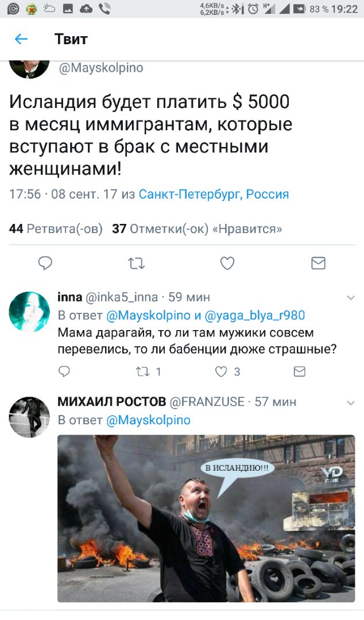Open Михаил Ростов's profile avatar

(x=29, y=417)
